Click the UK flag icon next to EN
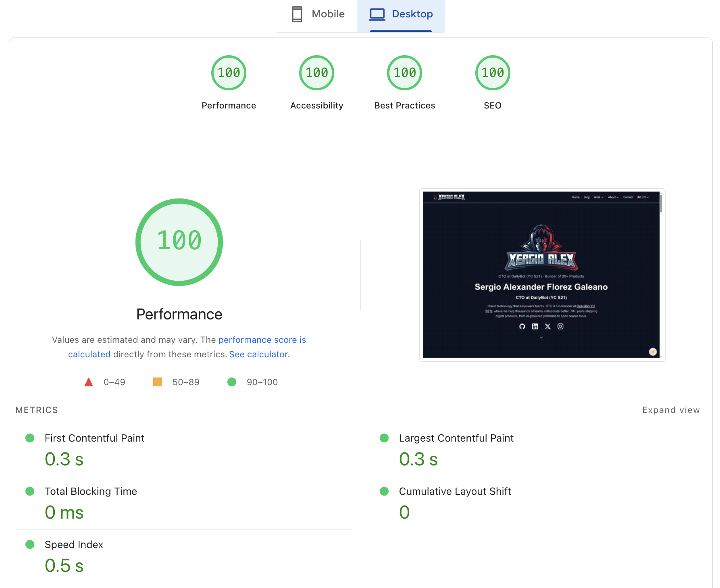 [639, 197]
